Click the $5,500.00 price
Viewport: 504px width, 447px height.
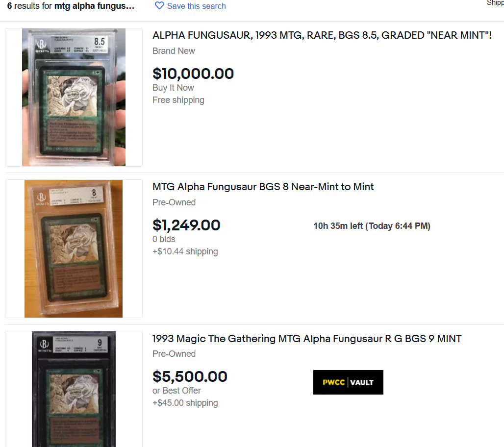(x=190, y=376)
